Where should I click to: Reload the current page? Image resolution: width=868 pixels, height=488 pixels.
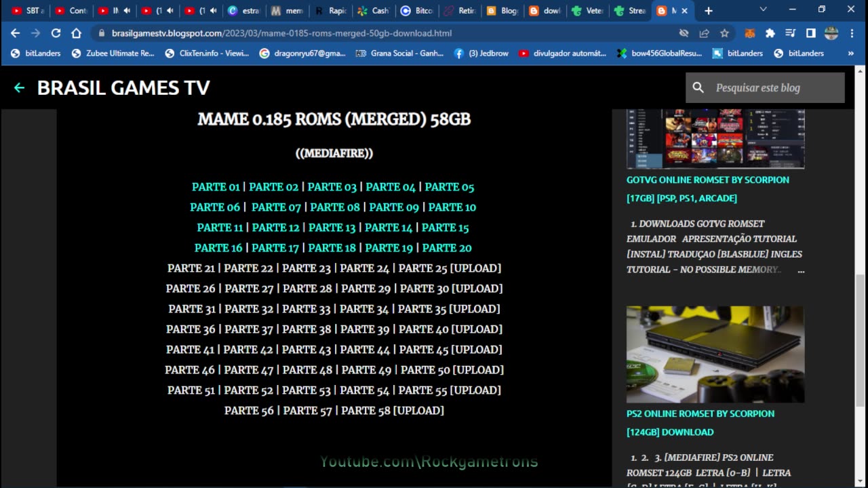[x=56, y=33]
